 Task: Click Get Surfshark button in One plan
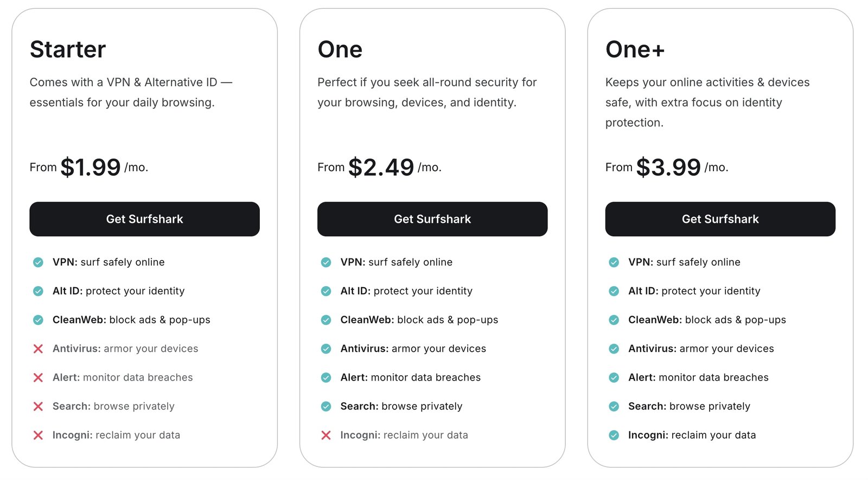pos(432,219)
